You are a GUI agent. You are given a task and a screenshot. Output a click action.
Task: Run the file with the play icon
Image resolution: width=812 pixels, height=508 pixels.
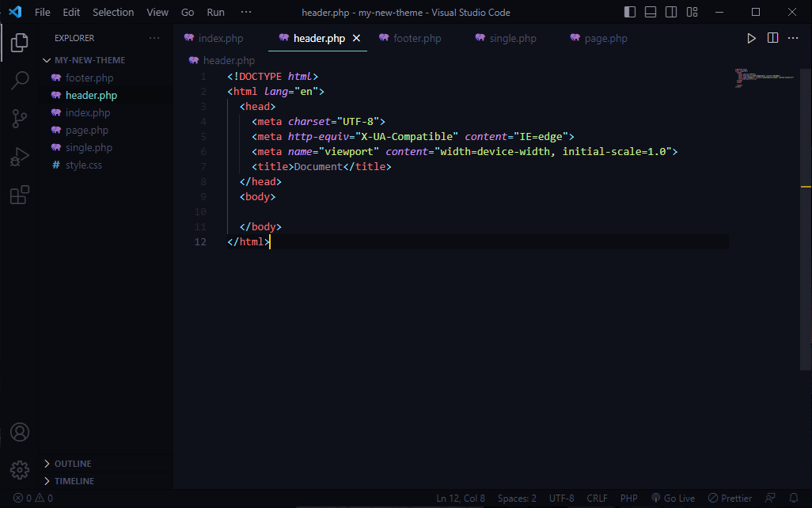point(751,38)
